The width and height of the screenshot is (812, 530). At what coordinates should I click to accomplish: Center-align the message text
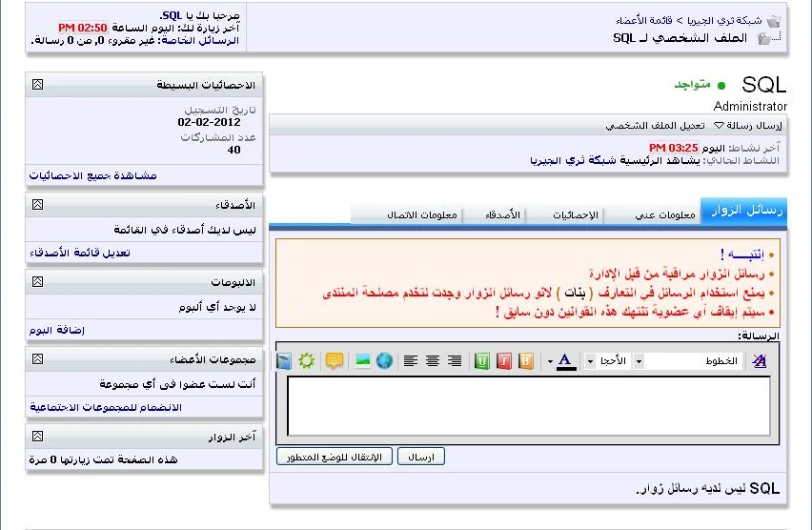coord(433,361)
